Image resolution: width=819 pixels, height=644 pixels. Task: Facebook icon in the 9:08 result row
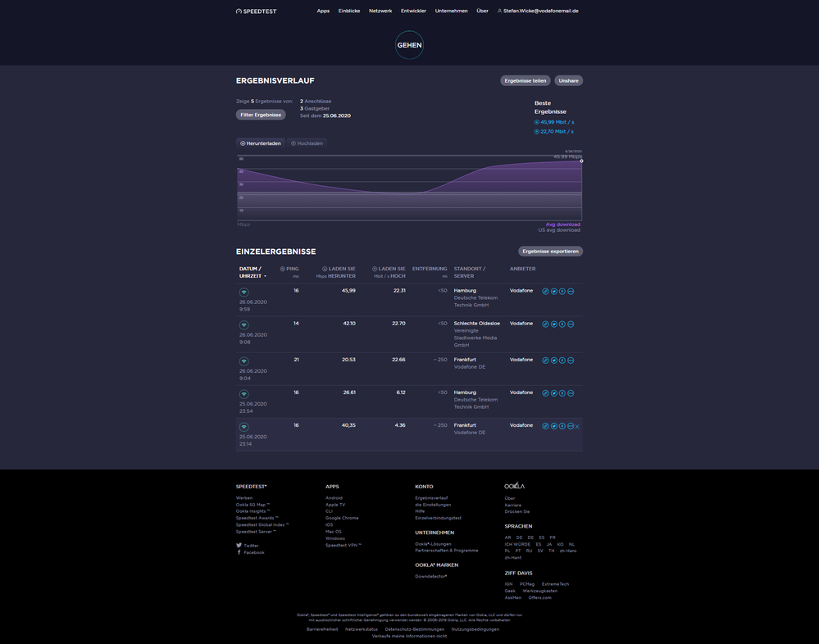(562, 324)
